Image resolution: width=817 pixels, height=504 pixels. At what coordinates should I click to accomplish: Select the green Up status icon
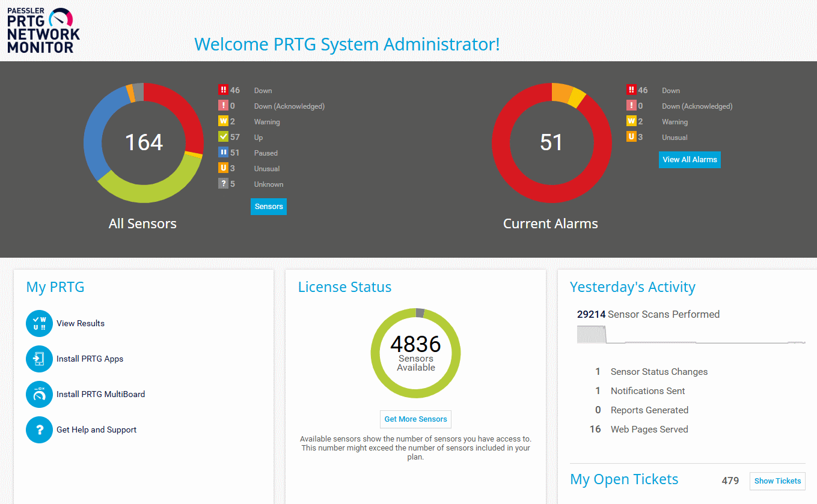223,137
